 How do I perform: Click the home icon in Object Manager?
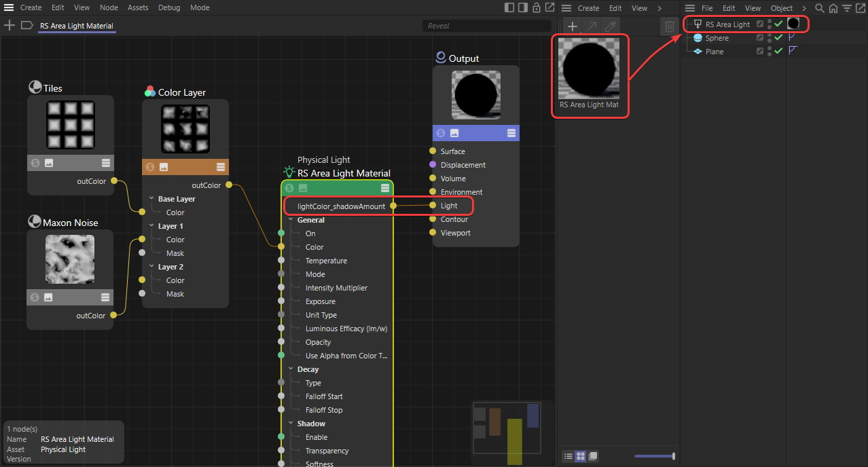[x=833, y=8]
